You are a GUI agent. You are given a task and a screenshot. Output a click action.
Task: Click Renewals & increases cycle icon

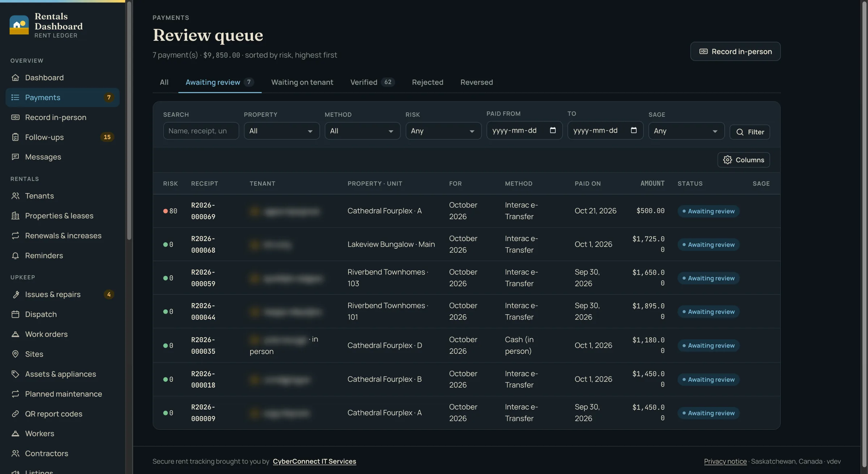point(15,235)
